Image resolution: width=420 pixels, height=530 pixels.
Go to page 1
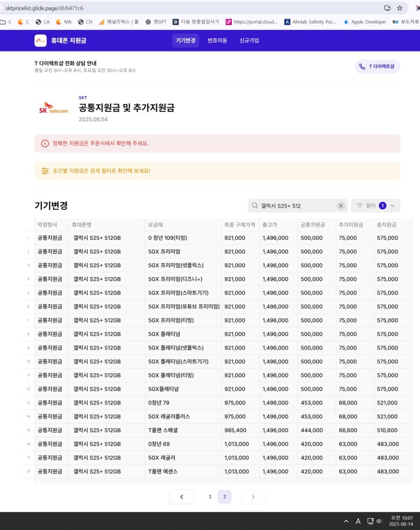[210, 497]
